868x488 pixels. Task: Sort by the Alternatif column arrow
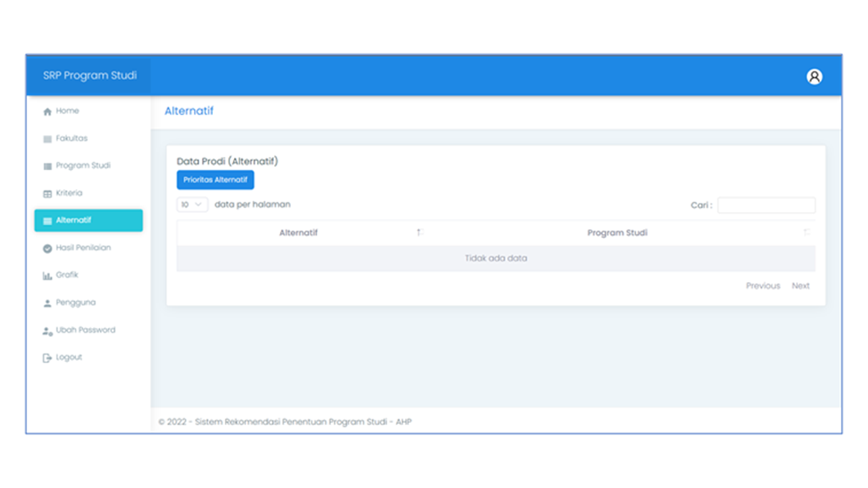[420, 232]
